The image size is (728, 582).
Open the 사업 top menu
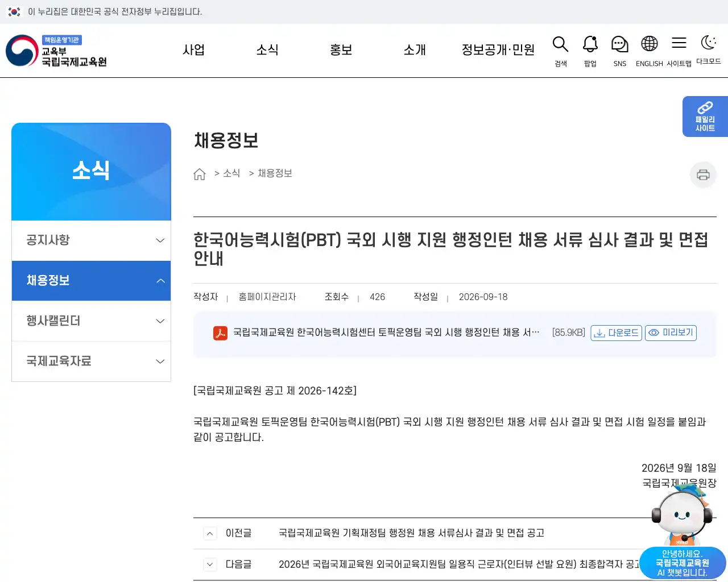[x=193, y=50]
